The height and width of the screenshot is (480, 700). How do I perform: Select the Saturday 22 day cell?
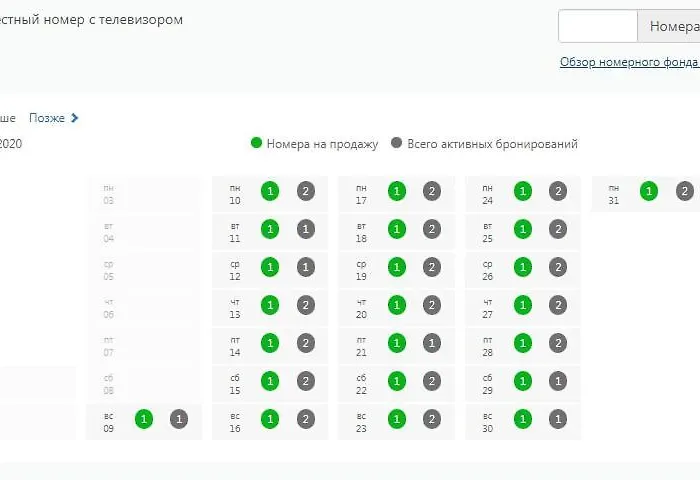click(x=362, y=383)
